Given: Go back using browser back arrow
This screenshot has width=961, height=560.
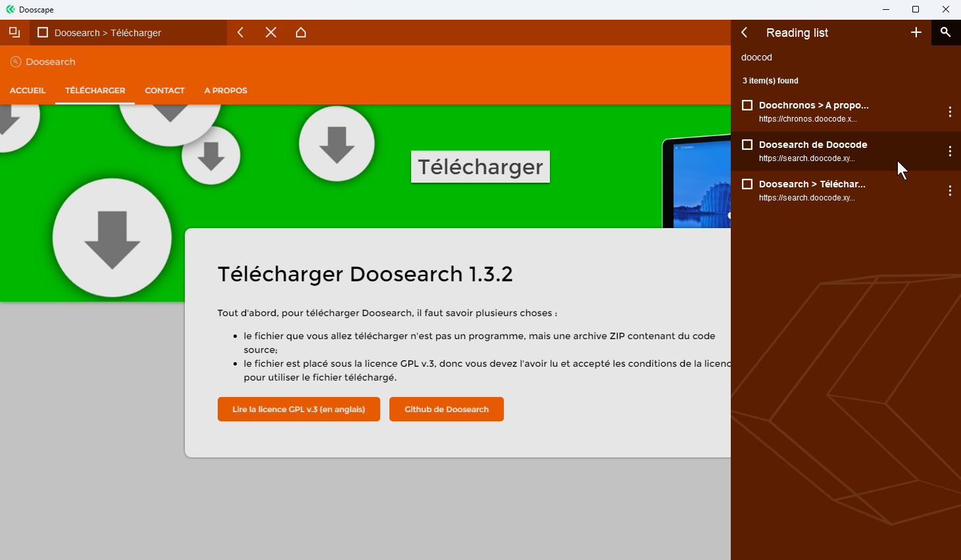Looking at the screenshot, I should (x=241, y=32).
